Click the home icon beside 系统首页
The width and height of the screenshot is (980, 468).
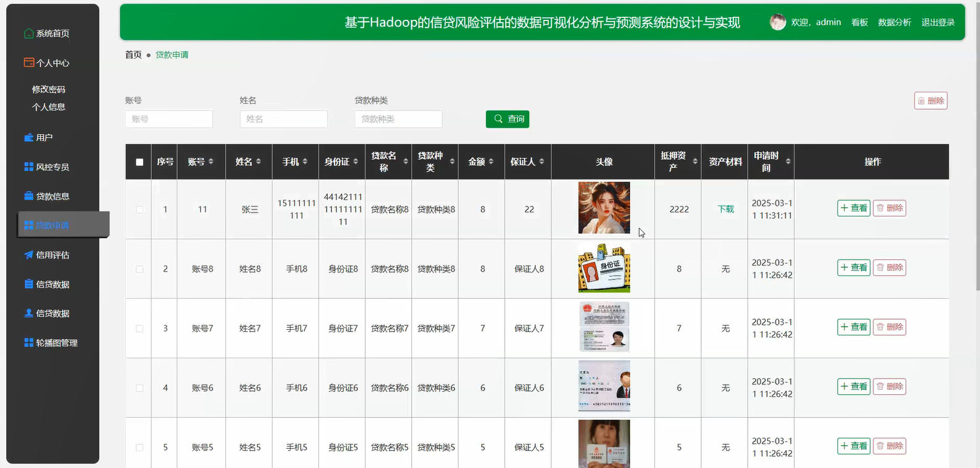pyautogui.click(x=28, y=33)
